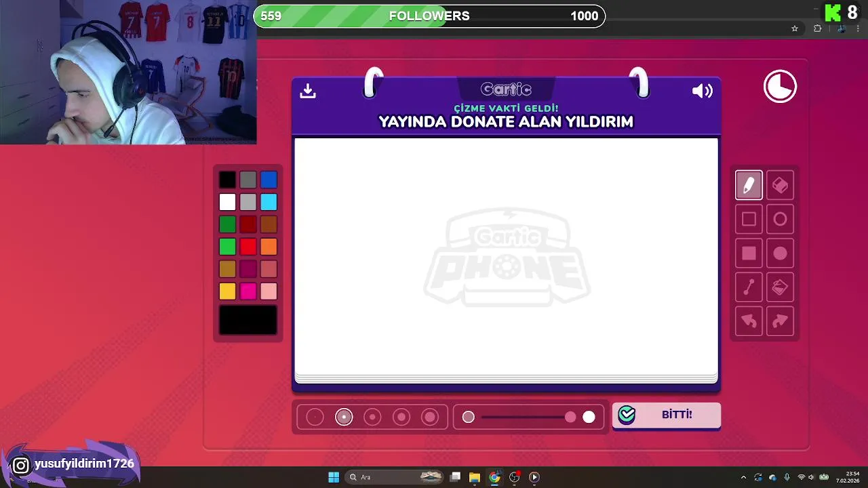Choose the middle brush size
The image size is (868, 488).
tap(372, 417)
